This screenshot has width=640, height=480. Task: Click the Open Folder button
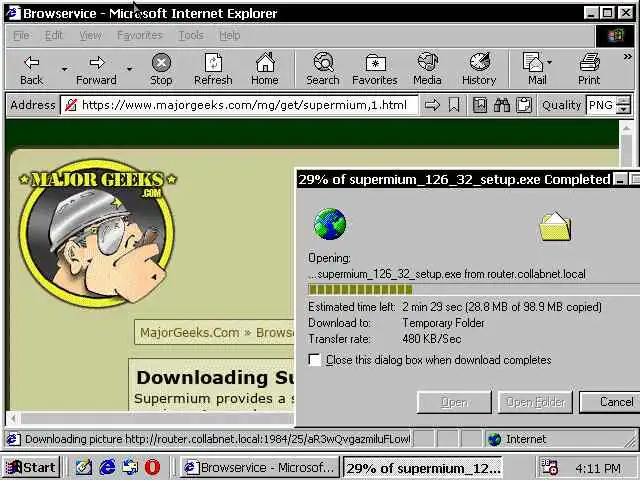click(x=535, y=402)
